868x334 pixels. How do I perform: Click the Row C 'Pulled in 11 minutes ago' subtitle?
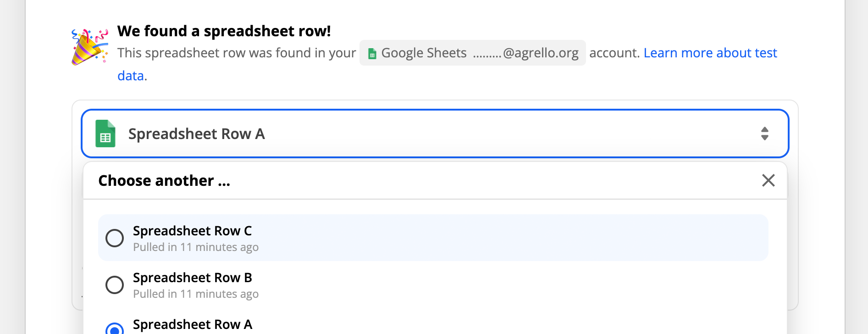196,247
